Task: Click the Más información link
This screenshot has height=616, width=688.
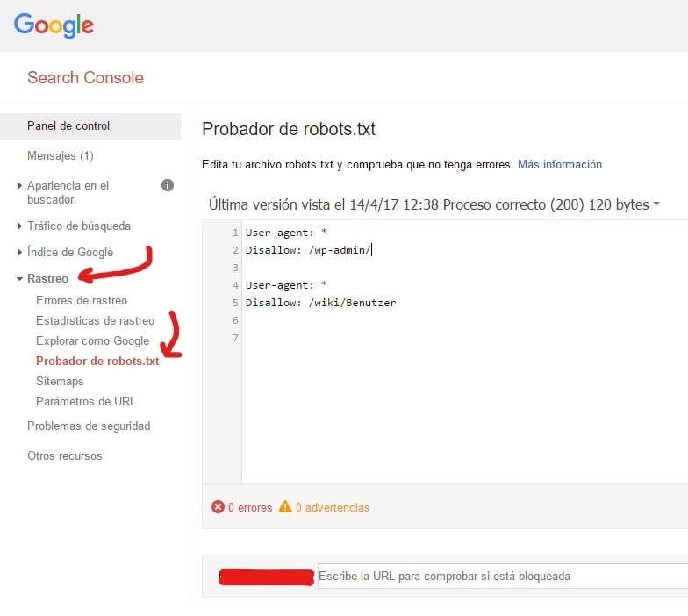Action: pyautogui.click(x=560, y=164)
